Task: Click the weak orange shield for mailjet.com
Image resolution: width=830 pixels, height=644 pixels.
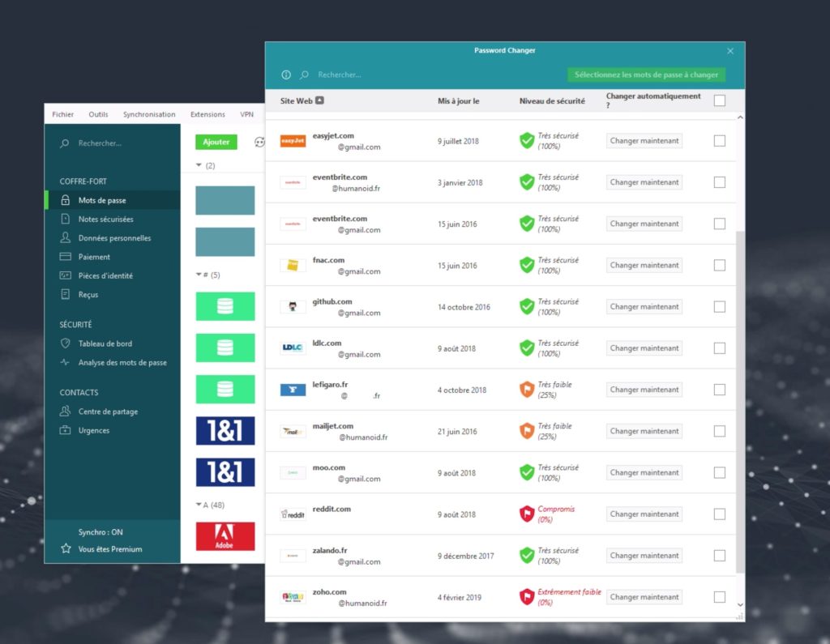Action: (527, 431)
